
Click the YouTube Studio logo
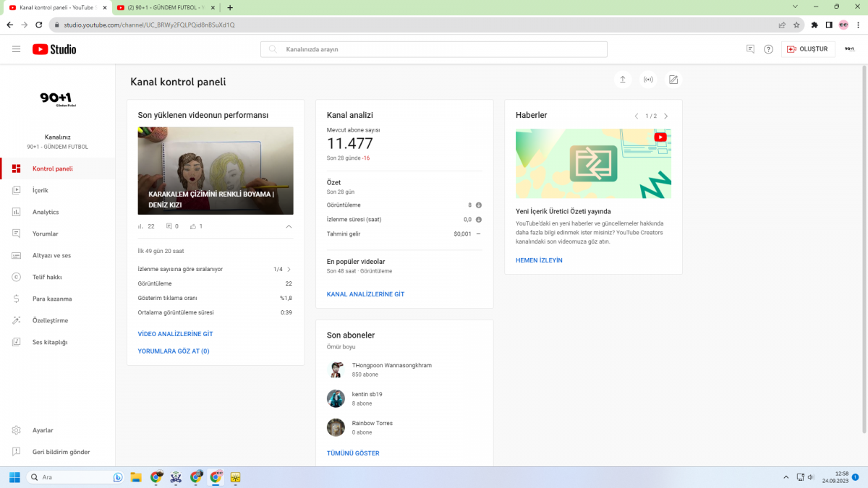(54, 49)
